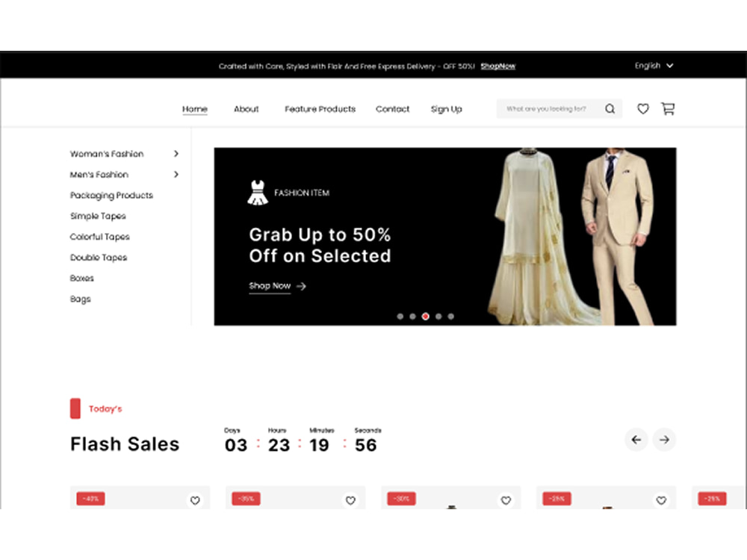747x560 pixels.
Task: Click the Flash Sales heading
Action: pyautogui.click(x=125, y=444)
